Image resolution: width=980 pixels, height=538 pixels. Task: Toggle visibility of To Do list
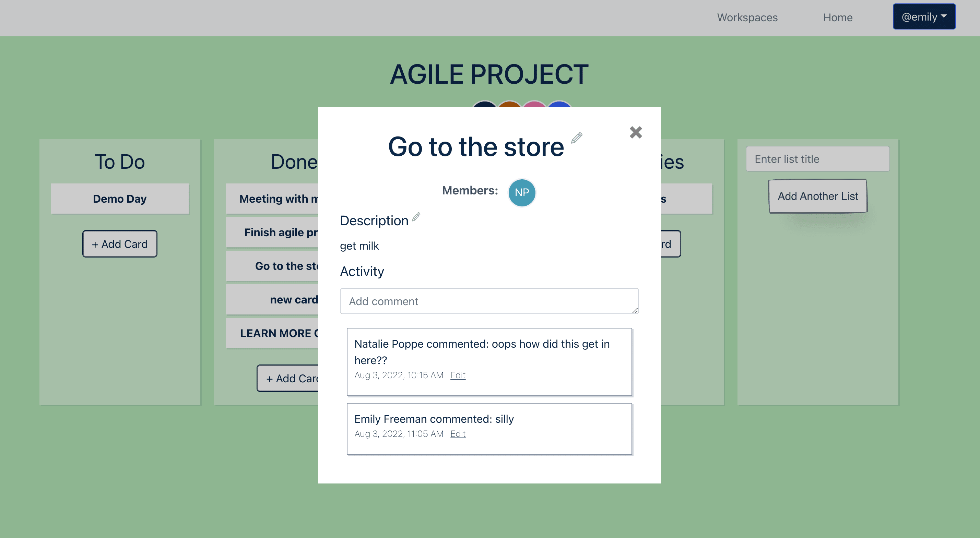[120, 160]
